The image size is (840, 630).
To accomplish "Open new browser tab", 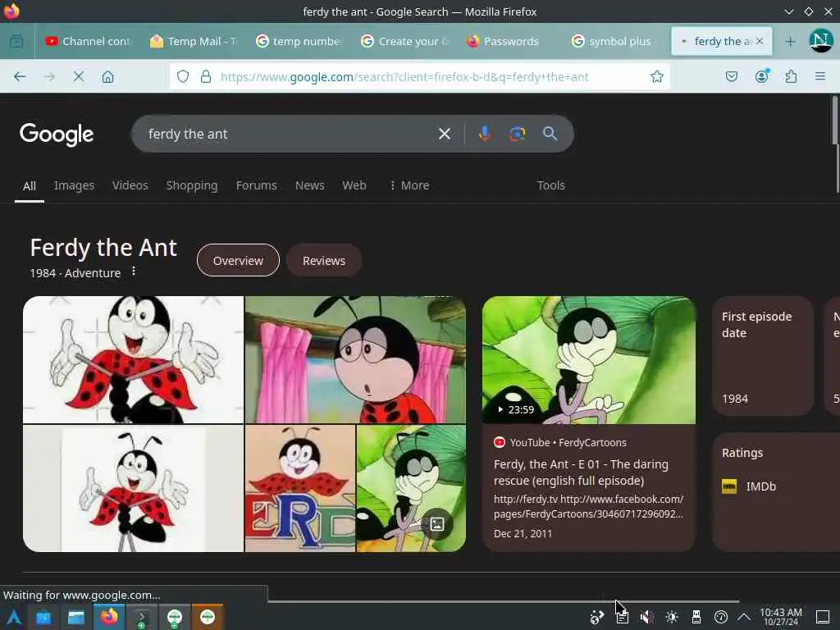I will (790, 41).
